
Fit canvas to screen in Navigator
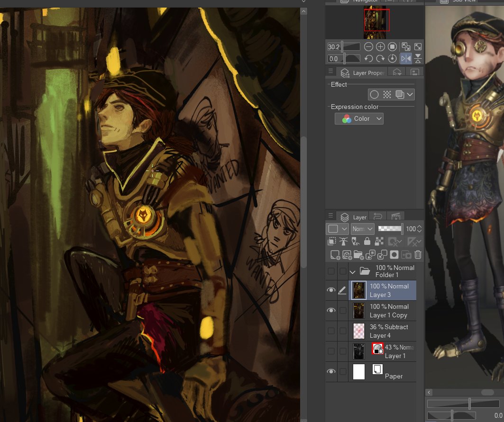418,47
